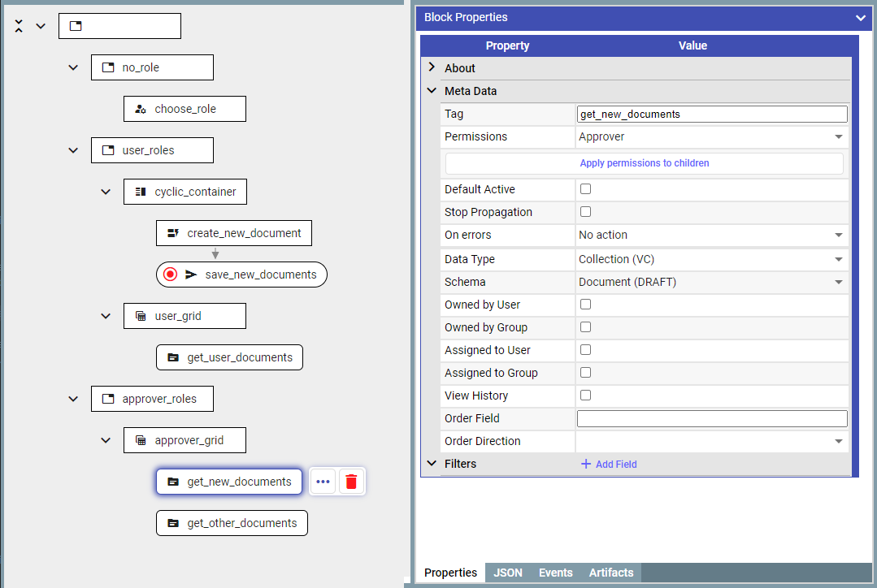The image size is (877, 588).
Task: Open the three-dots options for get_new_documents
Action: tap(323, 482)
